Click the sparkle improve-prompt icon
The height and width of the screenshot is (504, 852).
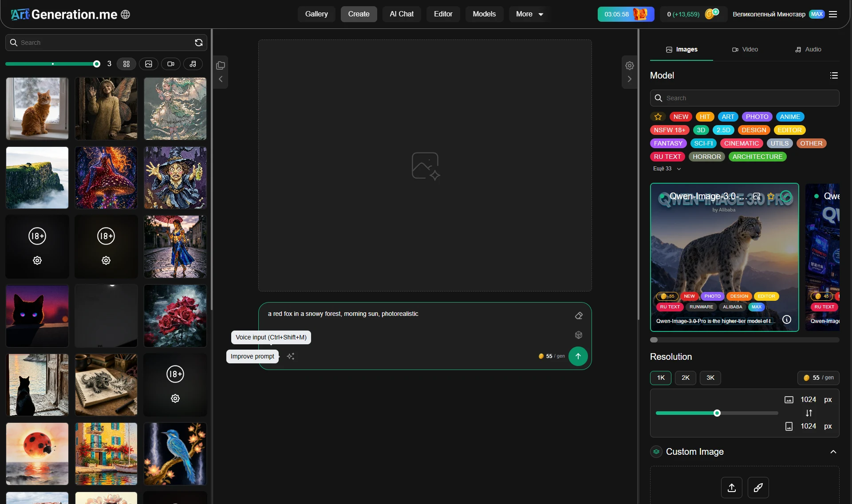[291, 356]
